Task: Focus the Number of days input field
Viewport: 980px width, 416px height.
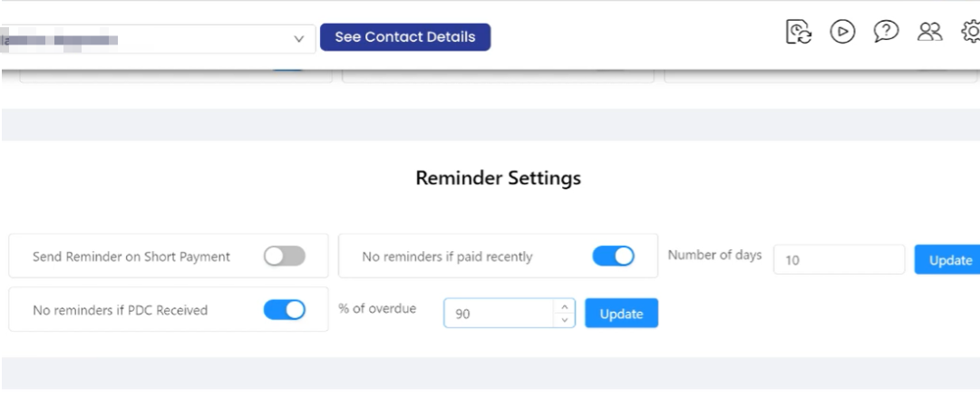Action: tap(839, 260)
